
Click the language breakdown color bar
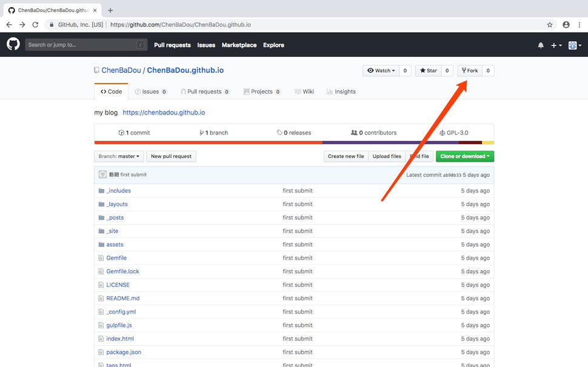coord(294,142)
